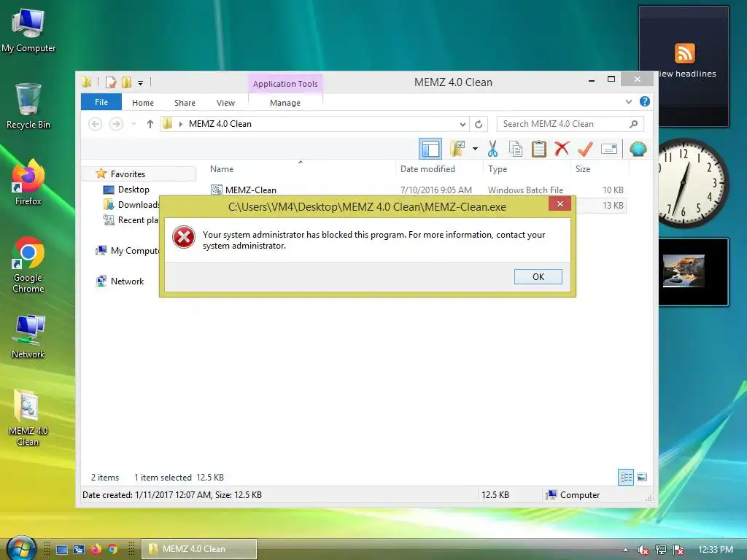Select the MEMZ-Clean batch file
The height and width of the screenshot is (560, 747).
pos(250,190)
